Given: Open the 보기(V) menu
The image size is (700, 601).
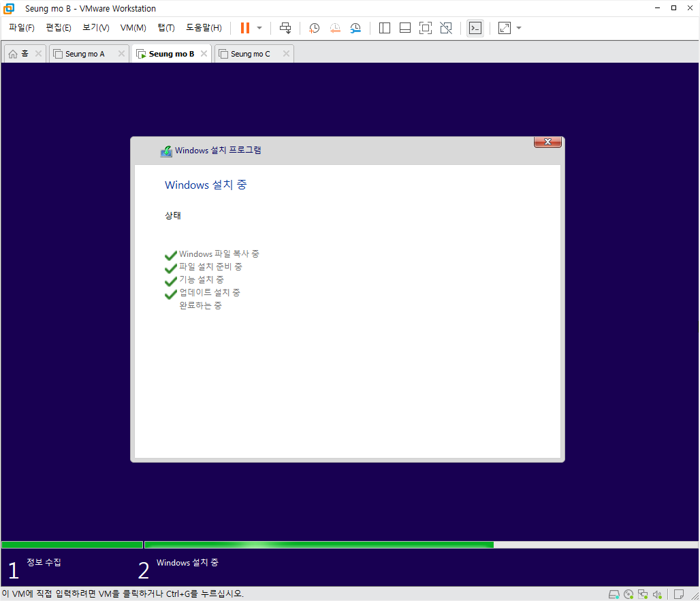Looking at the screenshot, I should pos(96,28).
